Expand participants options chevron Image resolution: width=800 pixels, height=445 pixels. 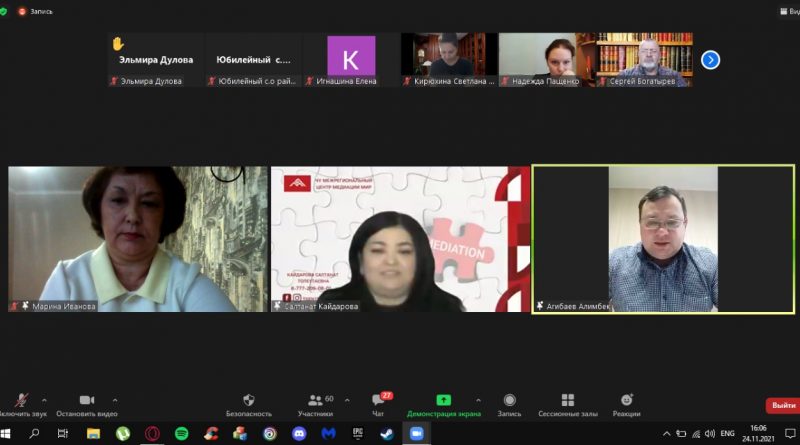[x=347, y=400]
